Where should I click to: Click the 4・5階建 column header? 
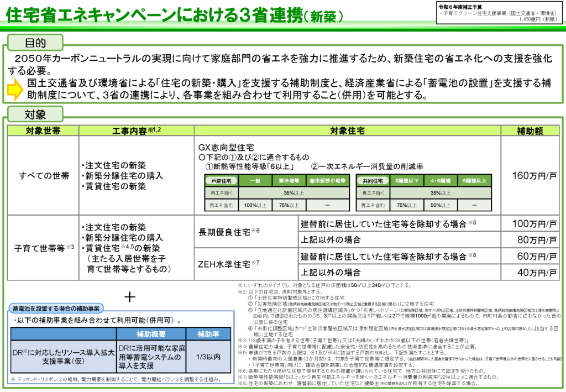(x=441, y=180)
